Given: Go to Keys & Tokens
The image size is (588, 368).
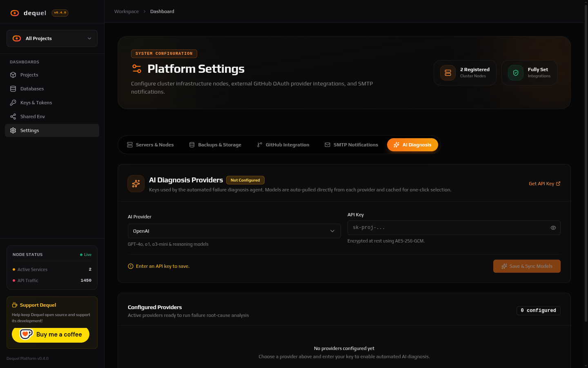Looking at the screenshot, I should click(52, 103).
